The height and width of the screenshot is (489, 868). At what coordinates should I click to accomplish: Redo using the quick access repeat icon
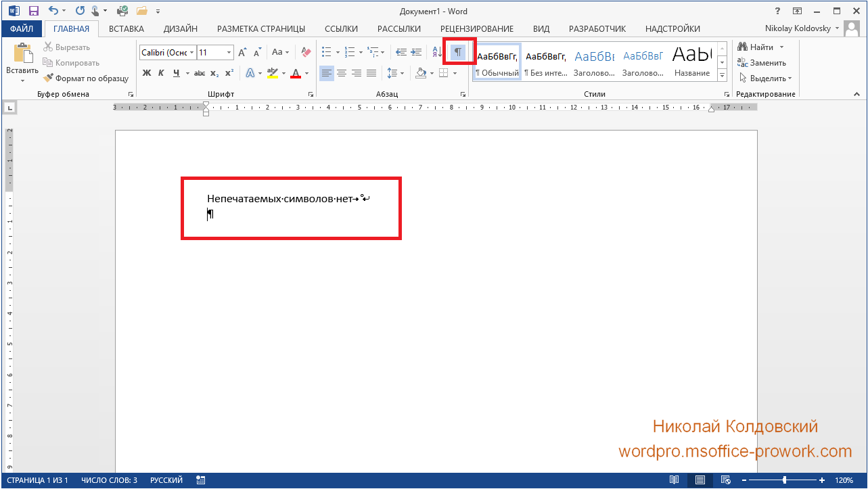click(x=80, y=11)
